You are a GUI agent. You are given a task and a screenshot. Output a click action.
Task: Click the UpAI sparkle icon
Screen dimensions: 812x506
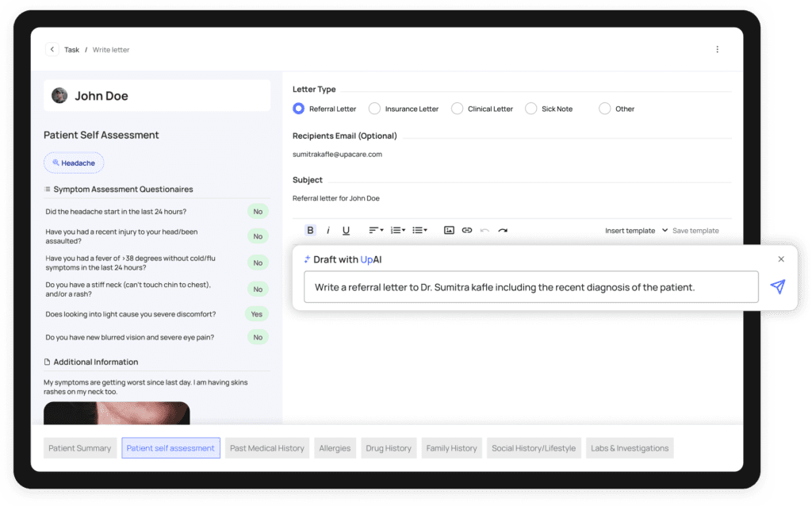[307, 259]
